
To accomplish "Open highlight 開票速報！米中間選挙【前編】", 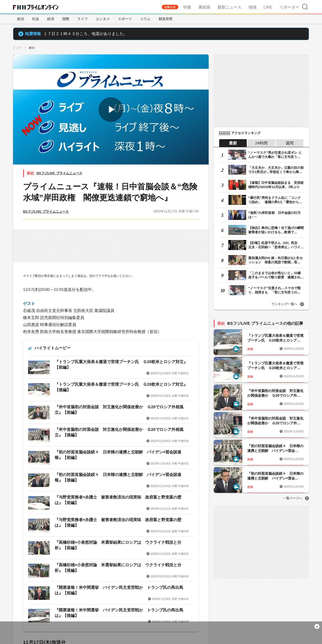I will tap(111, 593).
